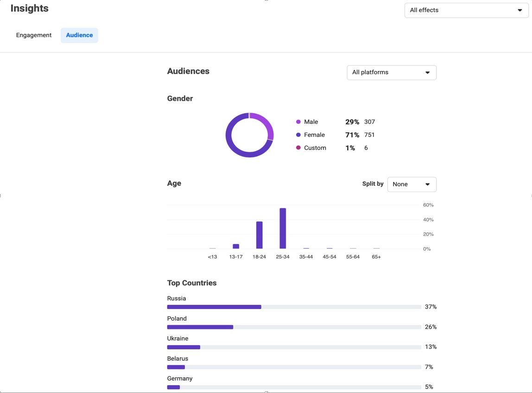This screenshot has width=532, height=393.
Task: Select the Audience tab
Action: click(79, 35)
